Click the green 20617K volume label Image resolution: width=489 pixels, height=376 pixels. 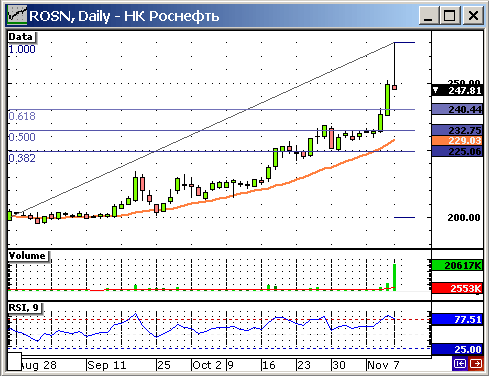[457, 265]
